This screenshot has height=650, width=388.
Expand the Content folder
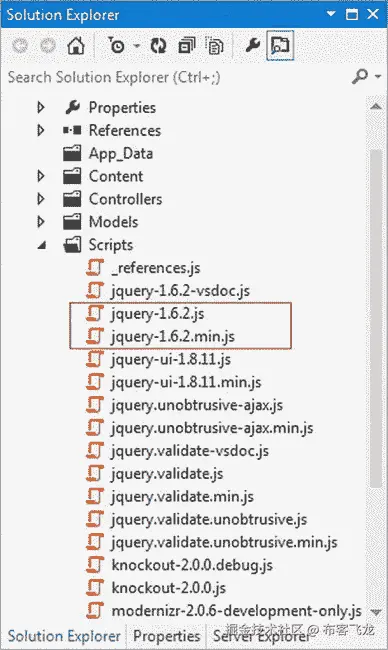(41, 176)
